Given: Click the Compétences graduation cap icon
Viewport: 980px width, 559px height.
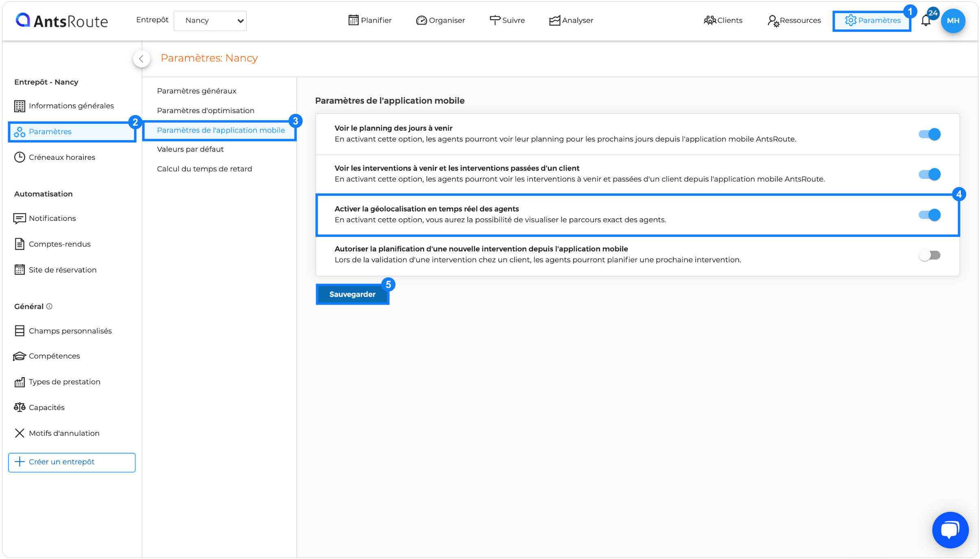Looking at the screenshot, I should pyautogui.click(x=19, y=356).
